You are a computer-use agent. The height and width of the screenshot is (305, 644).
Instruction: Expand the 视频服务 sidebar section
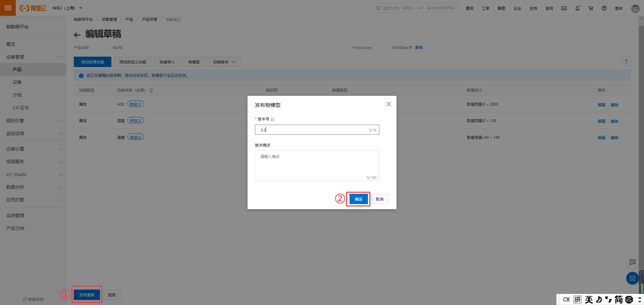click(61, 162)
